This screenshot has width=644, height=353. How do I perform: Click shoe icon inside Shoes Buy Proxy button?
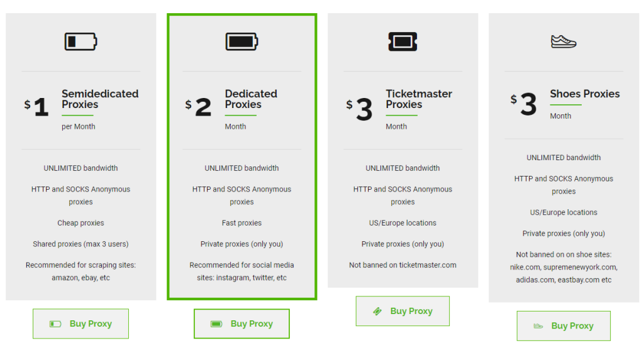coord(538,326)
